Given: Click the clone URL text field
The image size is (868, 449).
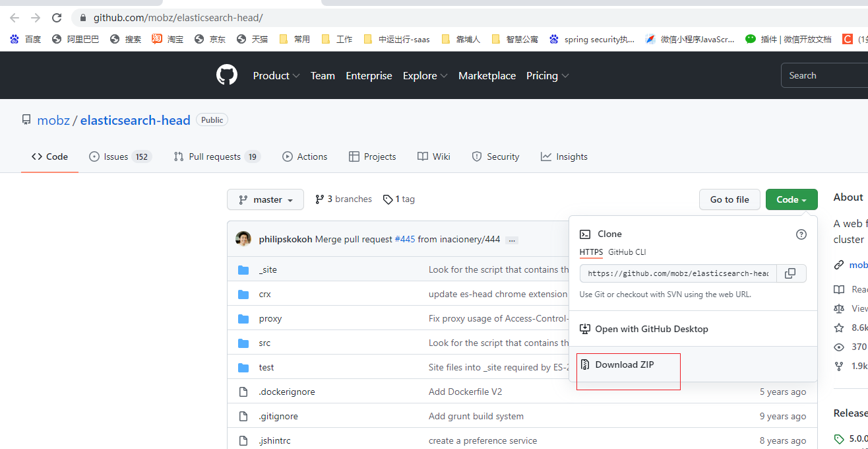Looking at the screenshot, I should click(678, 273).
